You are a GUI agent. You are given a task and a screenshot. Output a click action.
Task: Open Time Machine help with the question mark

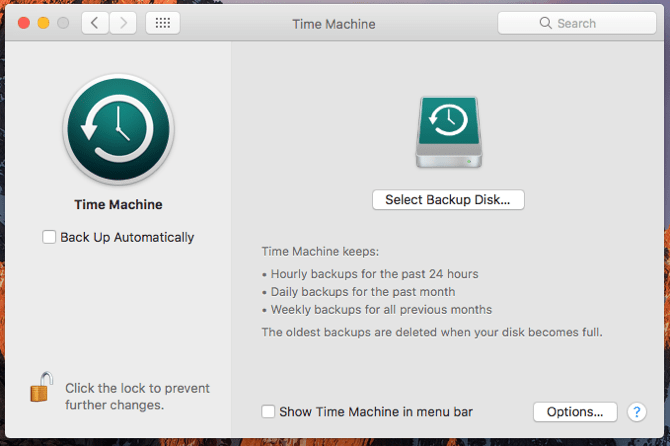click(x=636, y=411)
